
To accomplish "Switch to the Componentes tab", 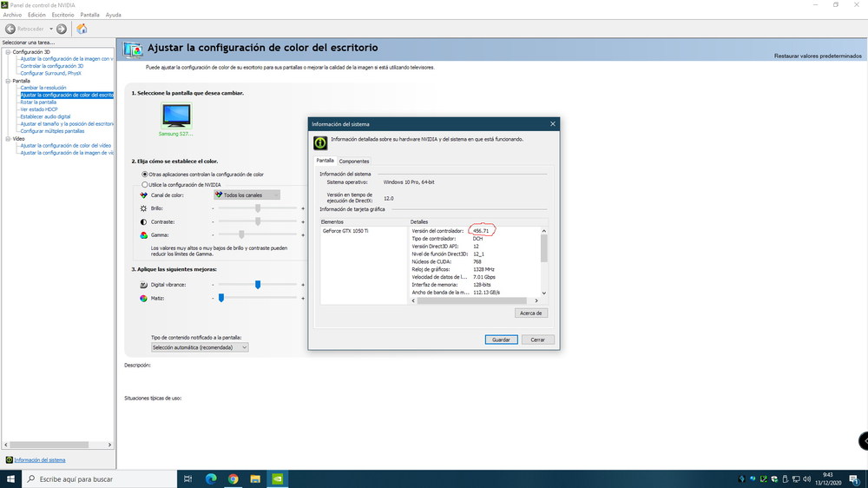I will pos(354,162).
